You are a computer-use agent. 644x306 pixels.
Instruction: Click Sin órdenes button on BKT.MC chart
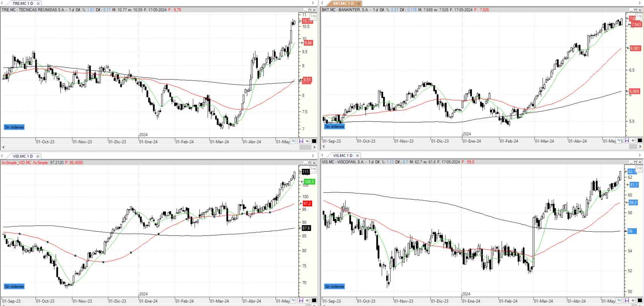pos(334,126)
